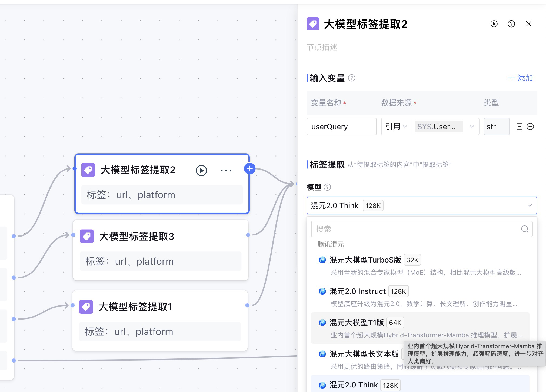
Task: Open the three-dot menu on 大模型标签提取2 node
Action: click(226, 171)
